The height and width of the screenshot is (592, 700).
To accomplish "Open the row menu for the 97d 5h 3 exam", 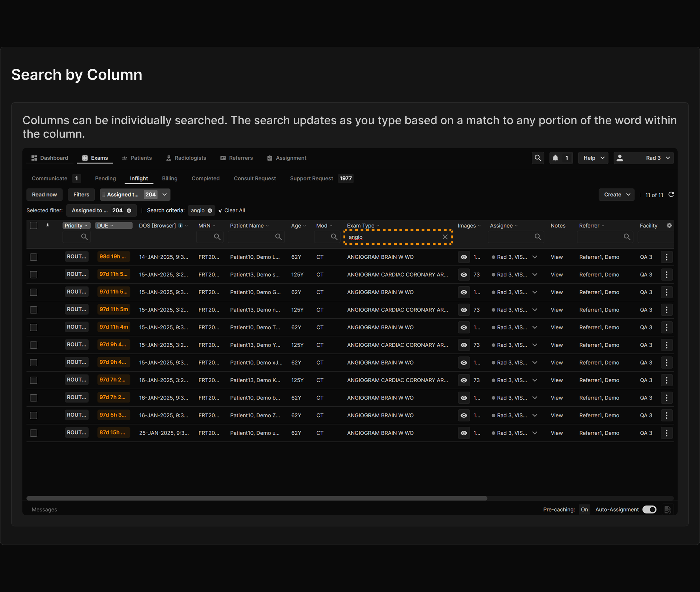I will coord(666,416).
